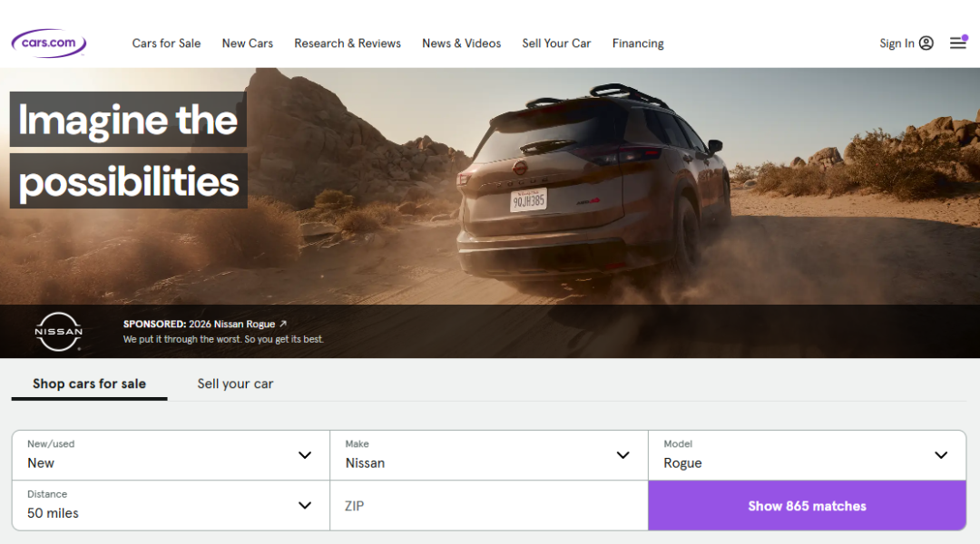
Task: Open the hamburger menu icon
Action: (958, 43)
